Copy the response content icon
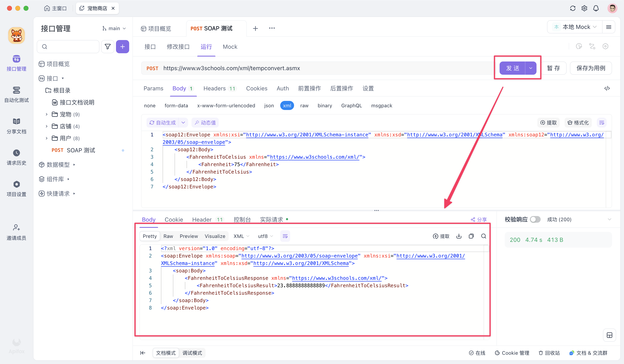The width and height of the screenshot is (624, 364). (x=471, y=236)
